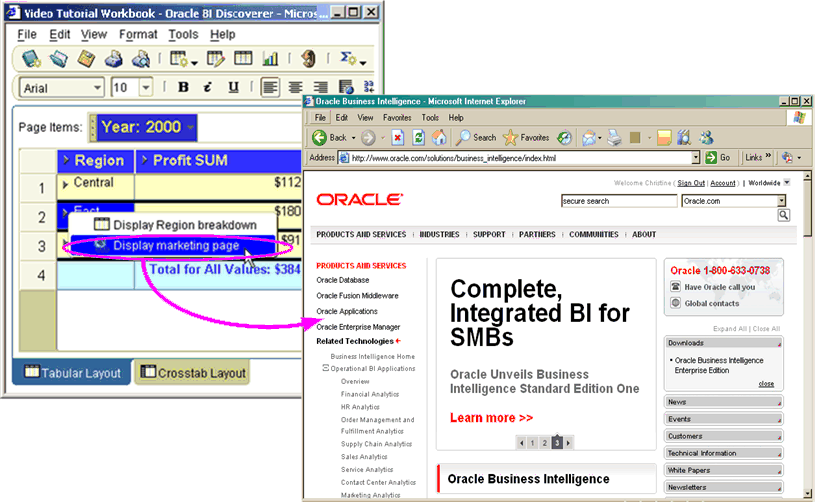Click the table layout icon in Discoverer toolbar
Screen dimensions: 815x502
point(243,58)
